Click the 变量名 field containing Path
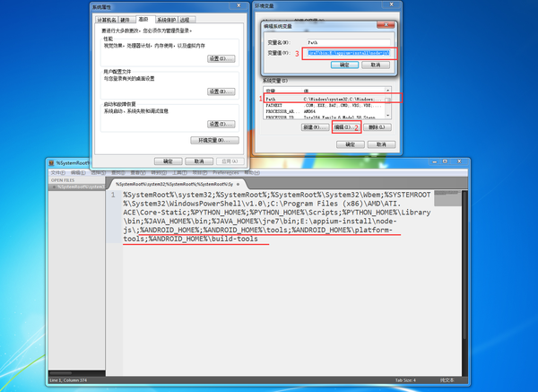538x392 pixels. (348, 42)
